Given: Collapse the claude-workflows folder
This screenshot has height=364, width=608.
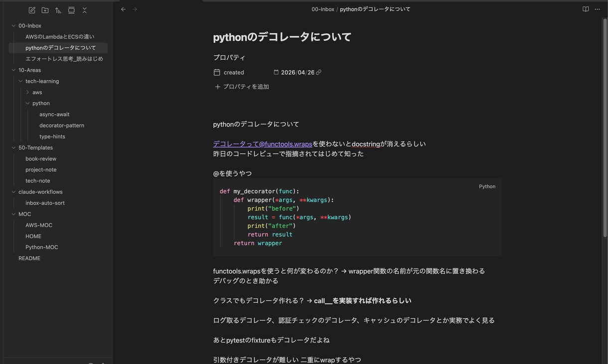Looking at the screenshot, I should point(13,192).
